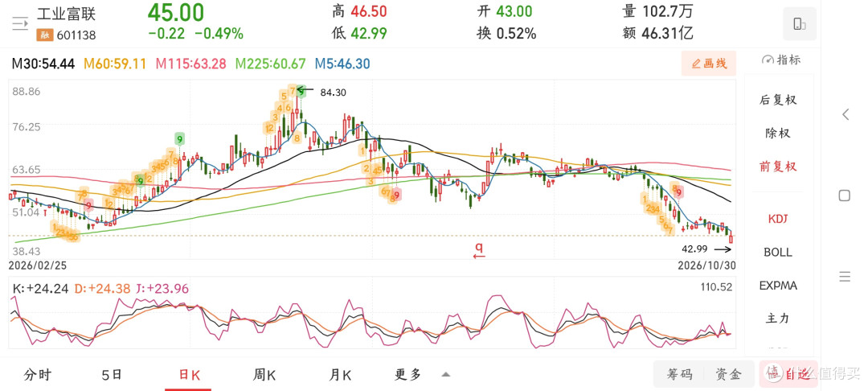
Task: Select 前复权 adjustment mode
Action: [x=778, y=167]
